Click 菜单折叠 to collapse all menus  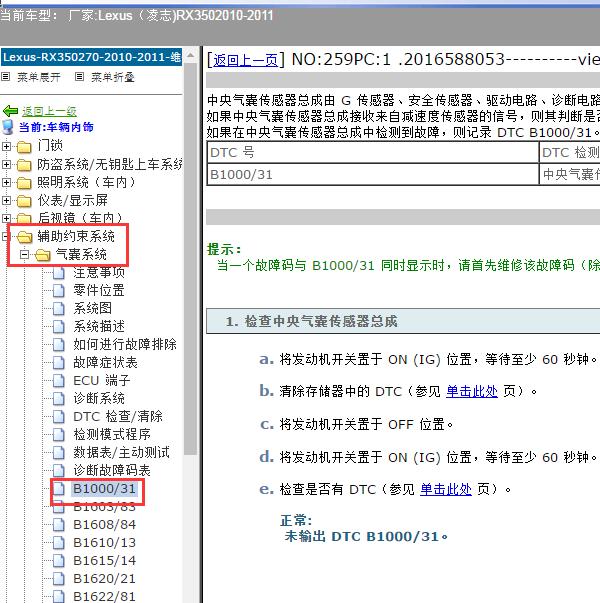coord(112,77)
